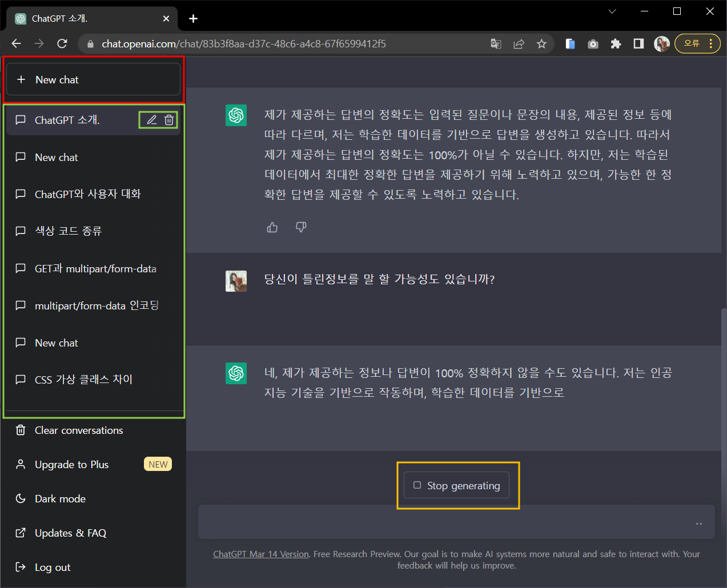Open the Extensions puzzle icon

[616, 44]
